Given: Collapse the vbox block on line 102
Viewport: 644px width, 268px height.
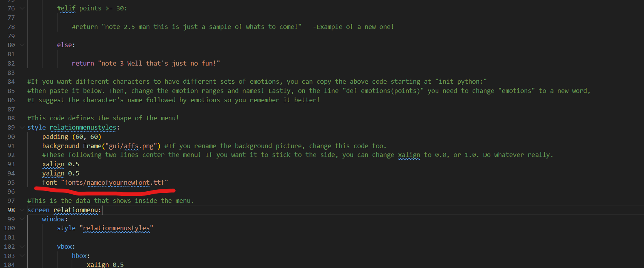Looking at the screenshot, I should pyautogui.click(x=22, y=246).
